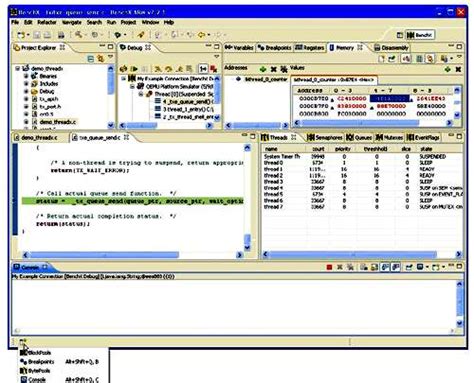Click the code editor horizontal scrollbar
The image size is (474, 383).
pos(104,255)
